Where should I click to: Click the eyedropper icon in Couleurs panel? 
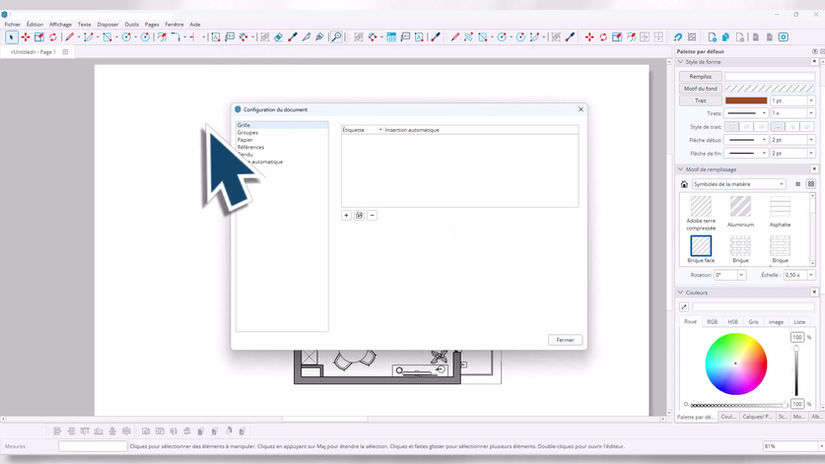click(x=684, y=307)
